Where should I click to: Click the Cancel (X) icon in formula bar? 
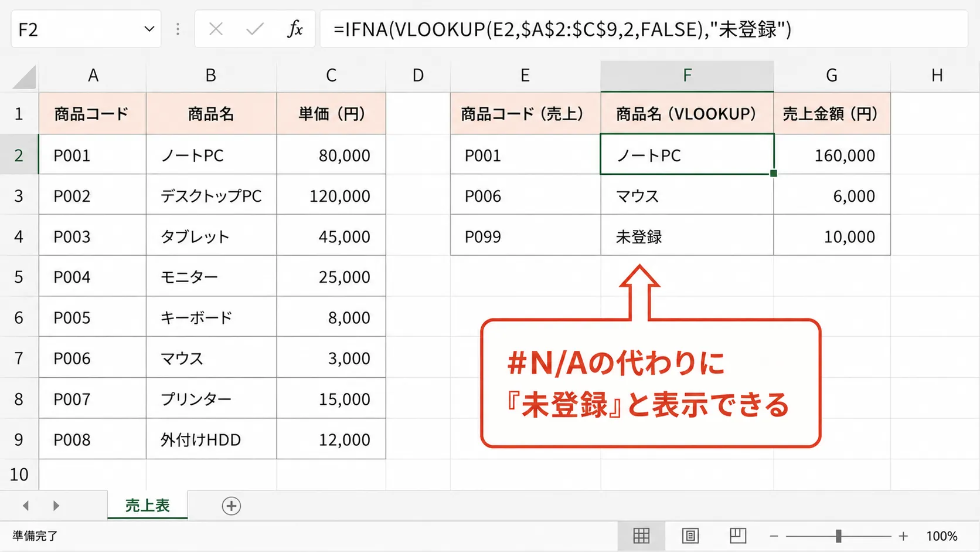[x=216, y=29]
